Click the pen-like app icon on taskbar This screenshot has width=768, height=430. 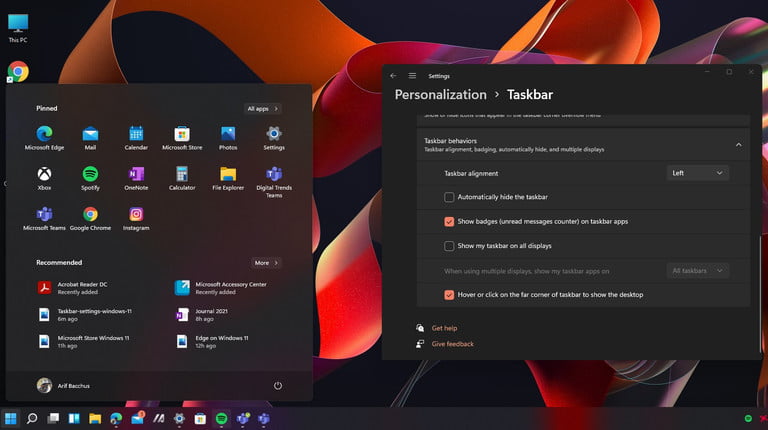click(x=159, y=418)
